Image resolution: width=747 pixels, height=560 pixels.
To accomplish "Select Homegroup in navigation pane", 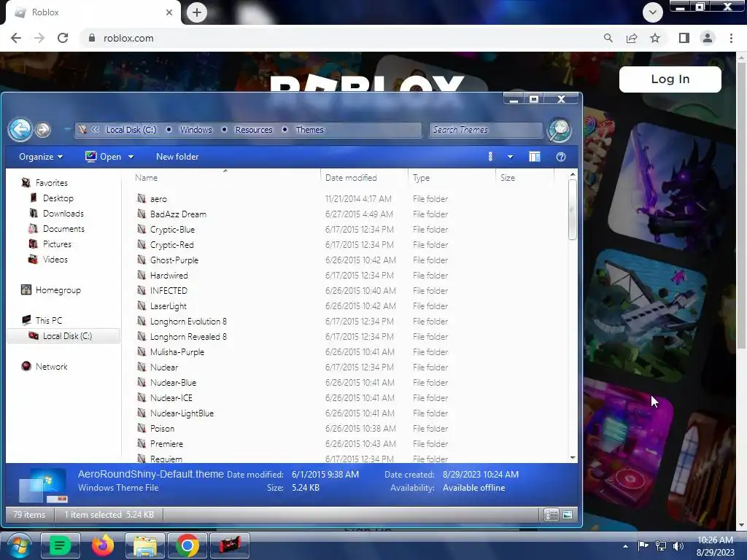I will tap(51, 290).
